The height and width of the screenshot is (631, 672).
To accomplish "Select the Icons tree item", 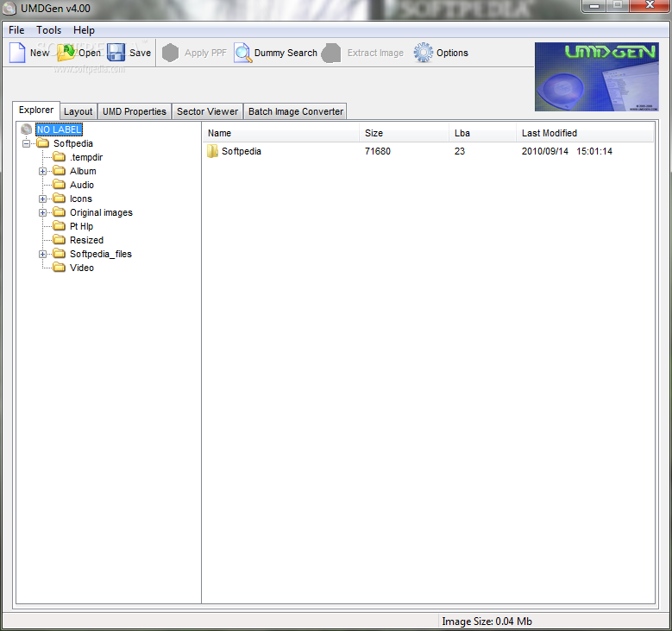I will click(x=80, y=199).
